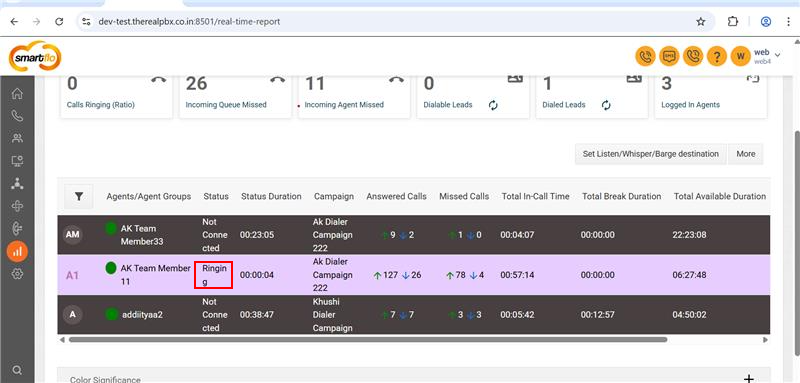800x383 pixels.
Task: Expand the web user menu chevron
Action: [x=778, y=55]
